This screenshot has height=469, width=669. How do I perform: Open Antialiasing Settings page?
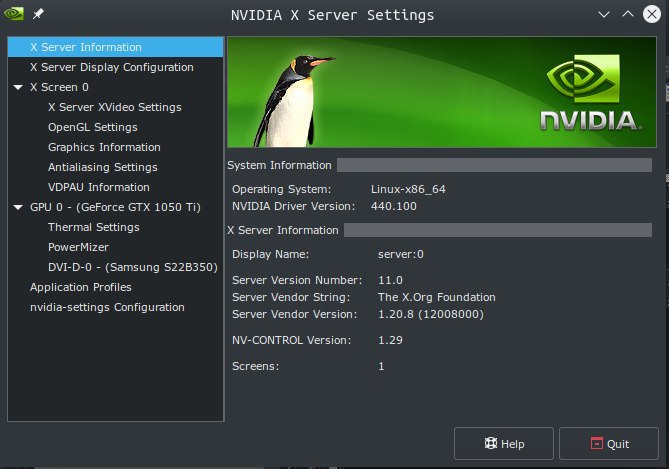[103, 167]
